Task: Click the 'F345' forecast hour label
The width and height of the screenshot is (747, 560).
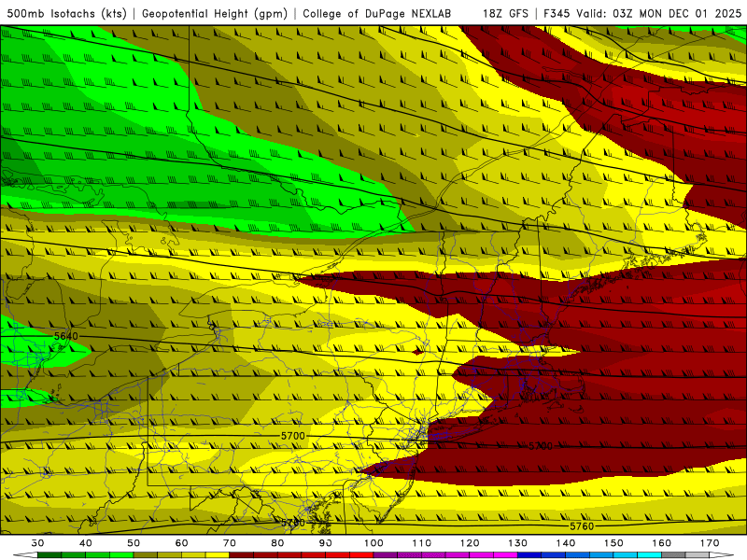Action: tap(557, 14)
